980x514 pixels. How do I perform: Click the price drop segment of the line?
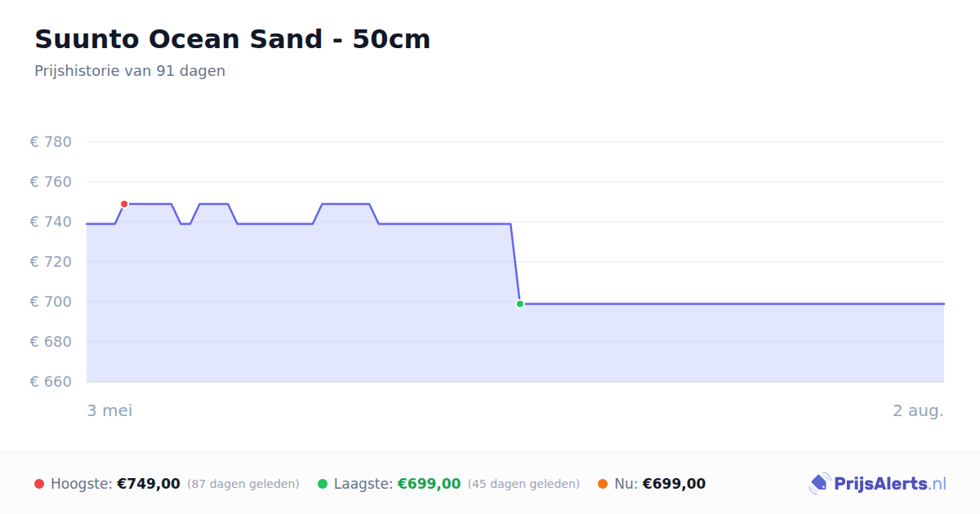(515, 264)
